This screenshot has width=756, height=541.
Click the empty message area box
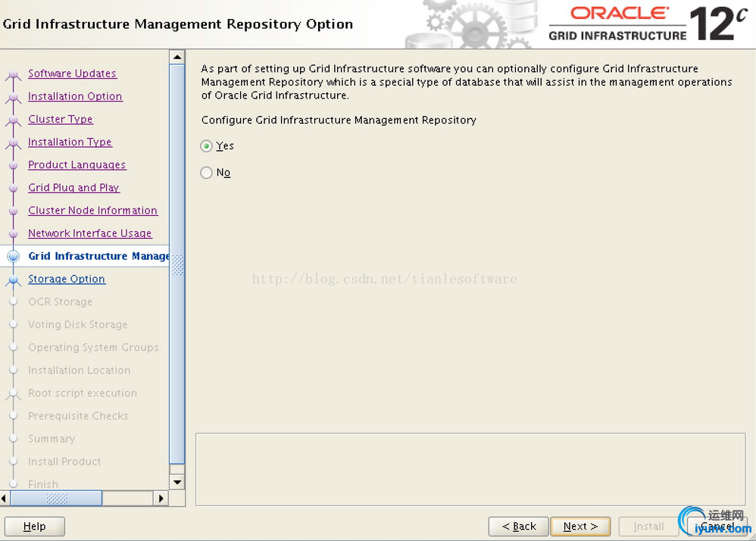pyautogui.click(x=470, y=470)
